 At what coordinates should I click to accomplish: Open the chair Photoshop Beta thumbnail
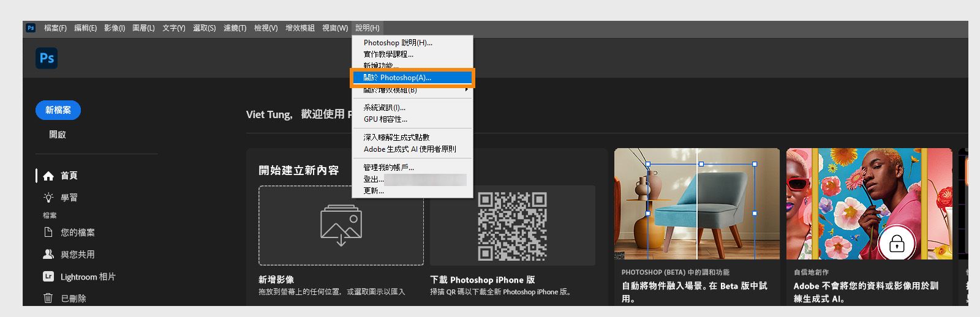coord(696,204)
